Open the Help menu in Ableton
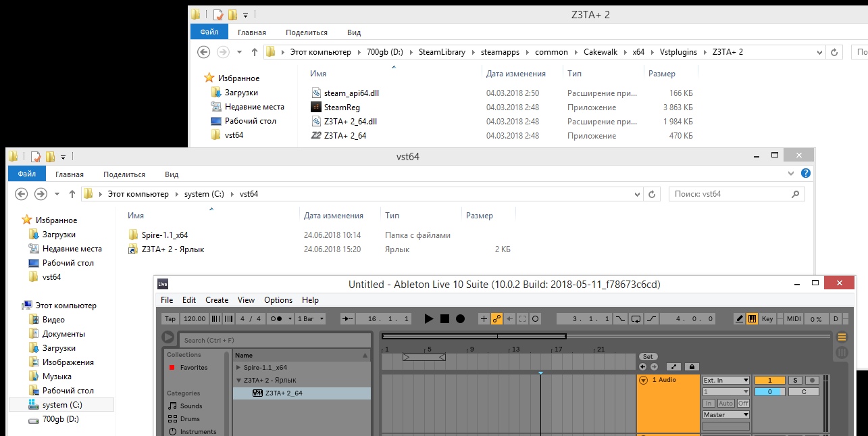This screenshot has width=868, height=436. pyautogui.click(x=310, y=300)
